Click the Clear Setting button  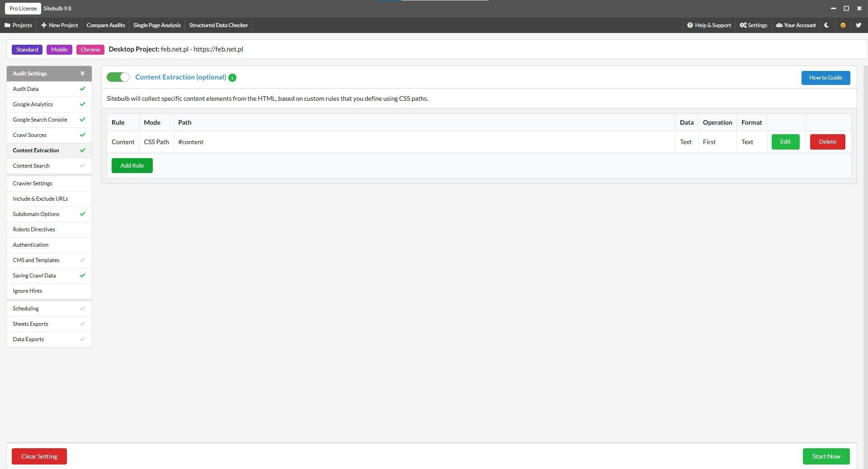39,456
